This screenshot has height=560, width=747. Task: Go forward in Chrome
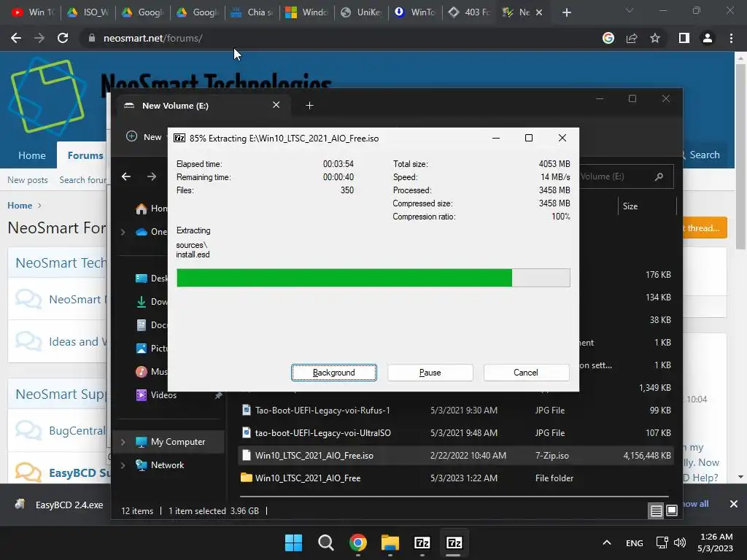point(39,38)
